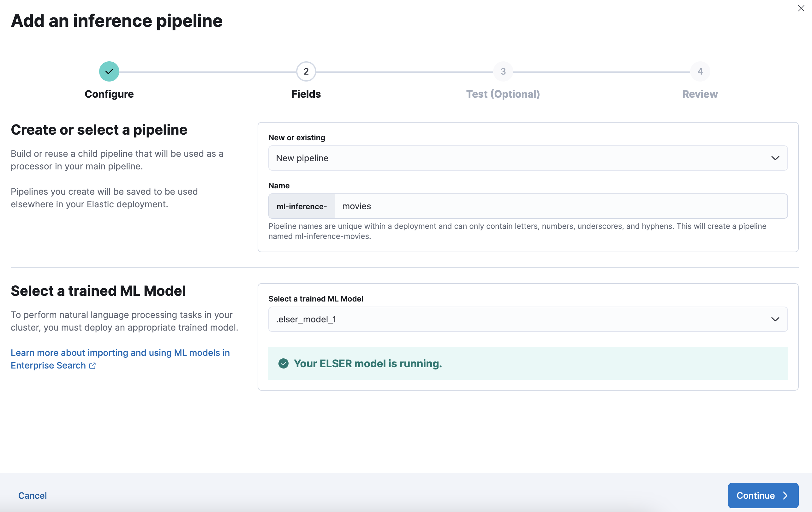Click the step 4 Review circle
812x512 pixels.
pyautogui.click(x=700, y=71)
